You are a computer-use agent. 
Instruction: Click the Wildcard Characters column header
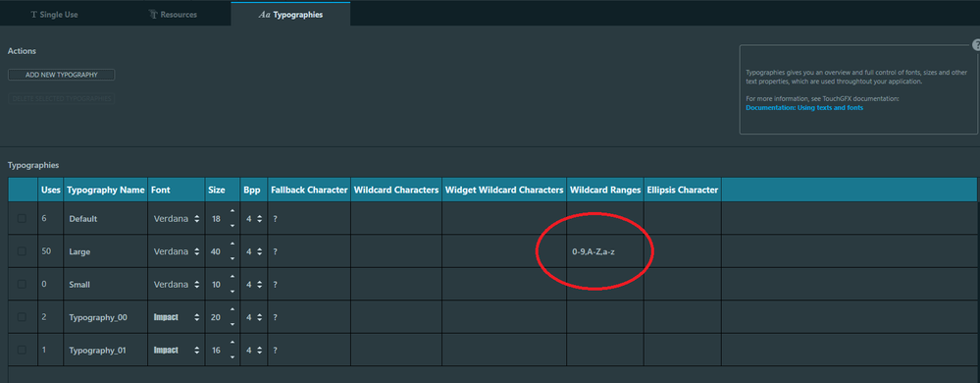coord(396,190)
